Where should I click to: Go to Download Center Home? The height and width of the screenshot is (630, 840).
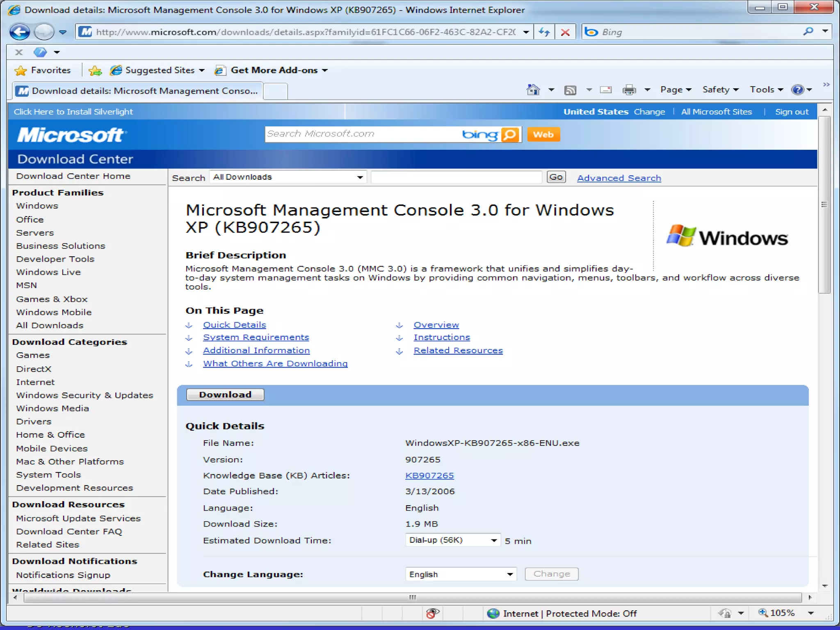pos(73,176)
